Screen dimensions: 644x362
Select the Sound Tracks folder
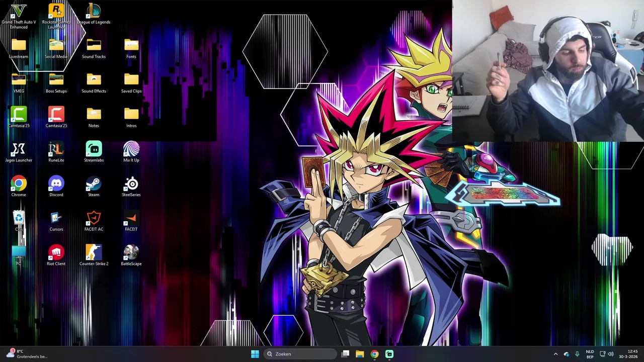(94, 49)
